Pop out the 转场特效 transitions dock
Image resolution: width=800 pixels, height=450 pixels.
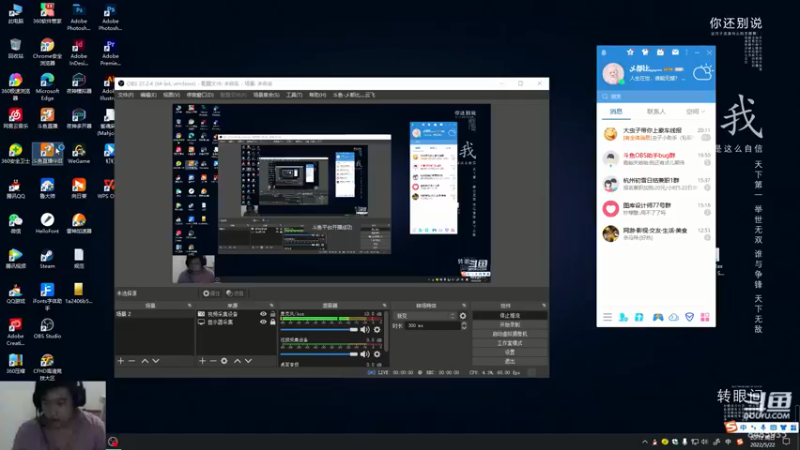(x=464, y=306)
